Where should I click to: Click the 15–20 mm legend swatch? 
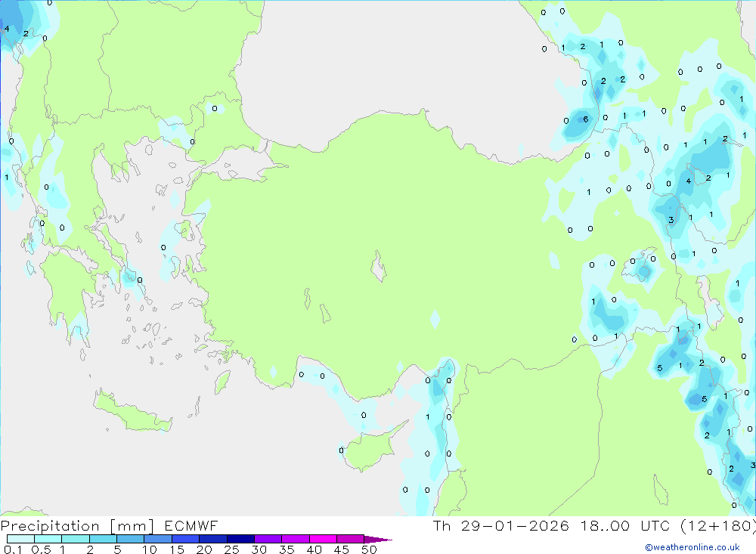186,539
